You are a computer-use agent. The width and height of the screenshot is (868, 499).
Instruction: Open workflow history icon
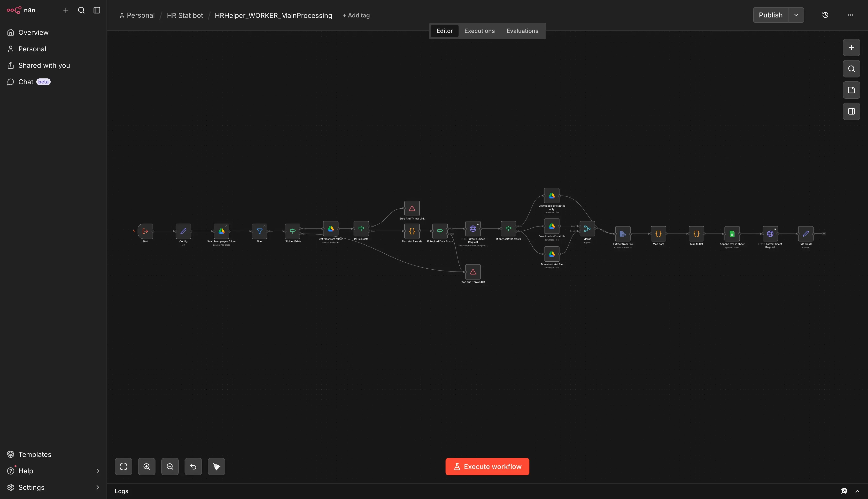(x=825, y=15)
